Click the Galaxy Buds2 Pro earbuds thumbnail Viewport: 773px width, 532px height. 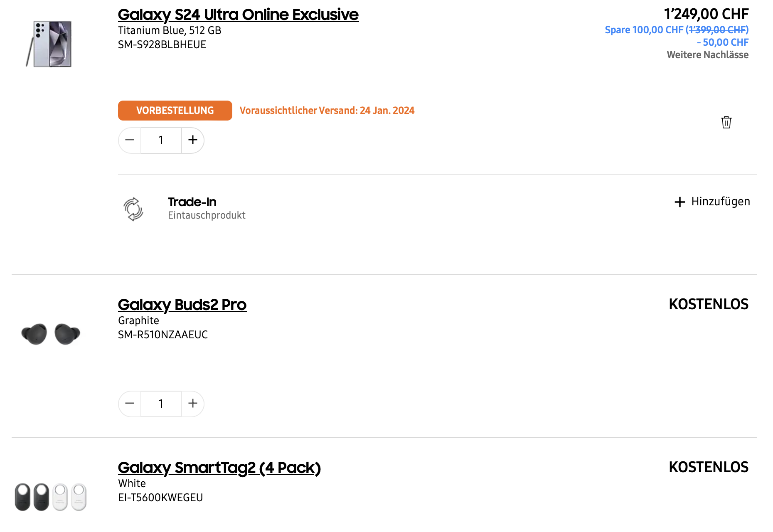click(x=51, y=334)
